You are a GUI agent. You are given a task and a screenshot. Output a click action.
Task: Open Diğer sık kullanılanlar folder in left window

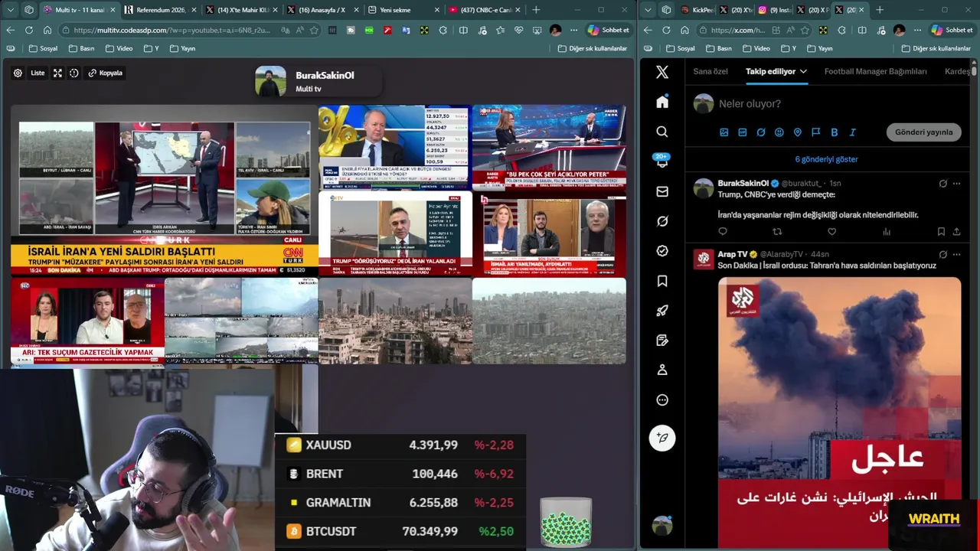(x=592, y=48)
